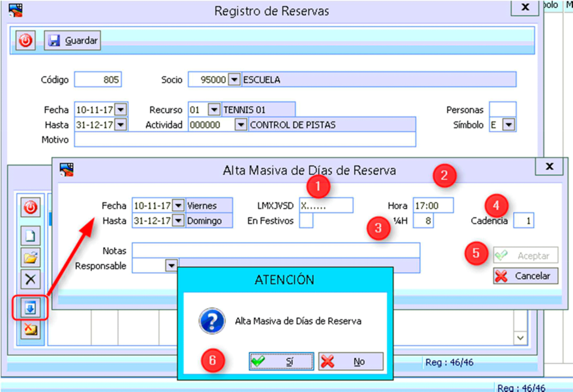
Task: Click Sí to confirm Alta Masiva
Action: (x=281, y=361)
